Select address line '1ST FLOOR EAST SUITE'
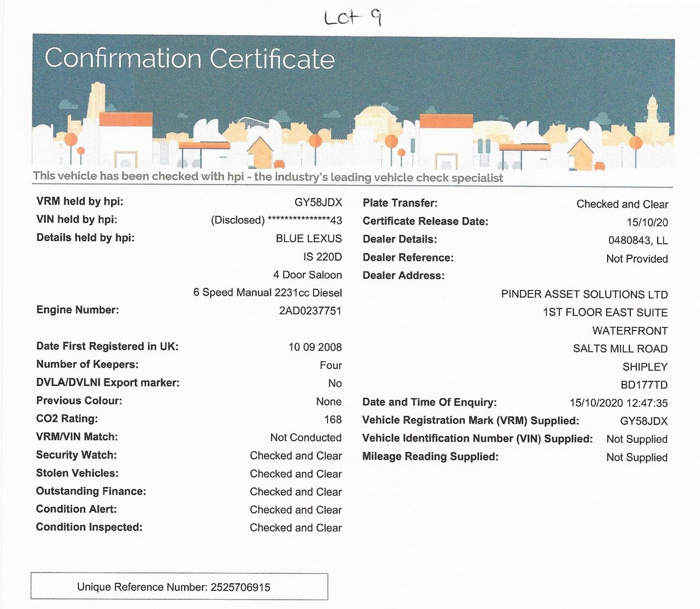The width and height of the screenshot is (700, 609). pyautogui.click(x=605, y=312)
